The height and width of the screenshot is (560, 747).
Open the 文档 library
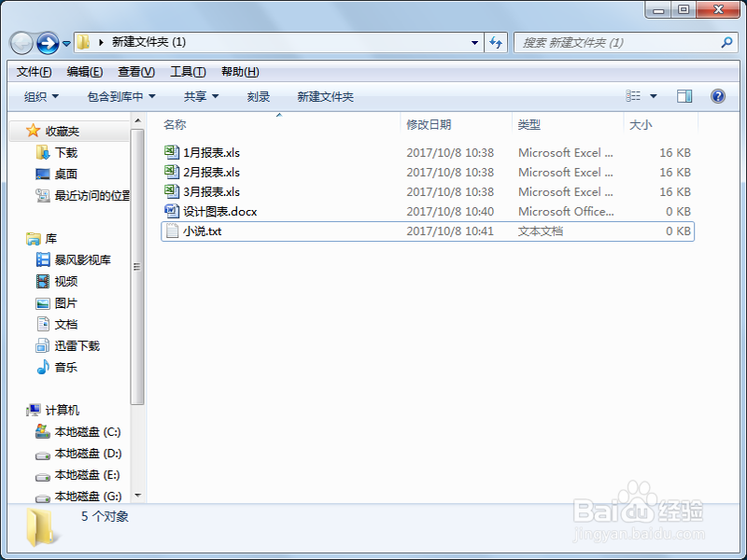[x=65, y=325]
